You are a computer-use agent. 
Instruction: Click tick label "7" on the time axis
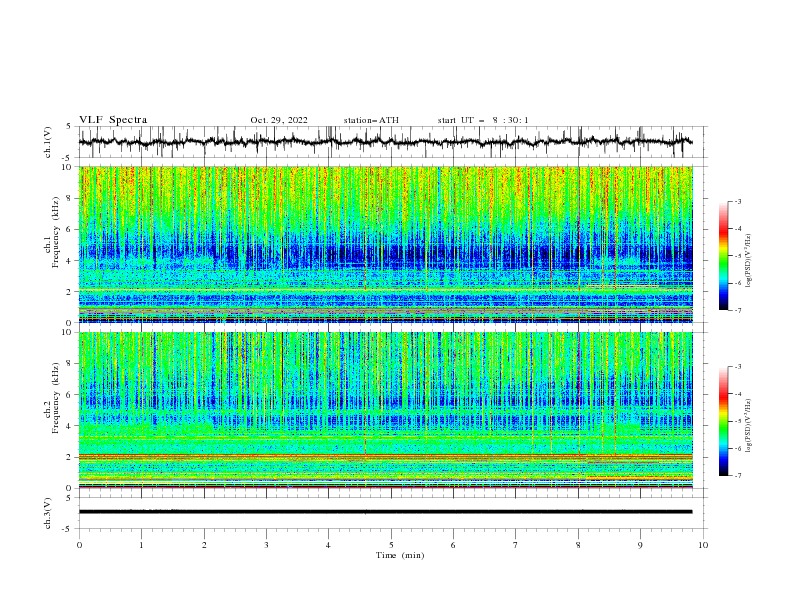pyautogui.click(x=516, y=545)
